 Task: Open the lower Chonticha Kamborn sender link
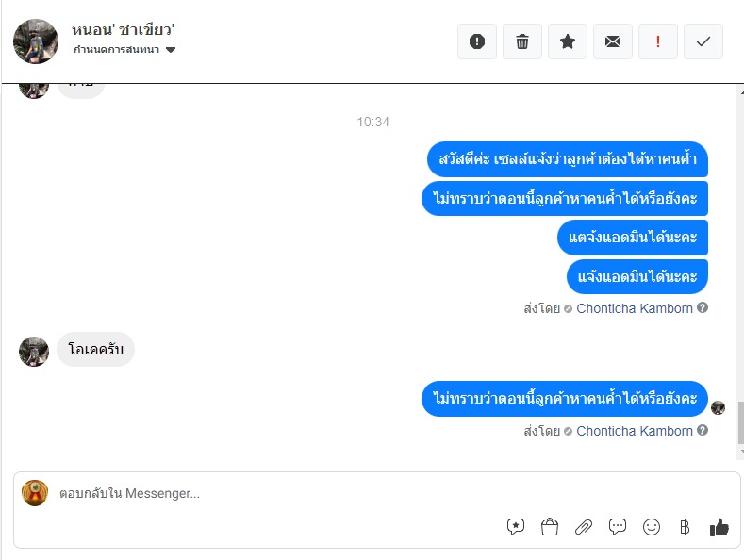[x=635, y=431]
